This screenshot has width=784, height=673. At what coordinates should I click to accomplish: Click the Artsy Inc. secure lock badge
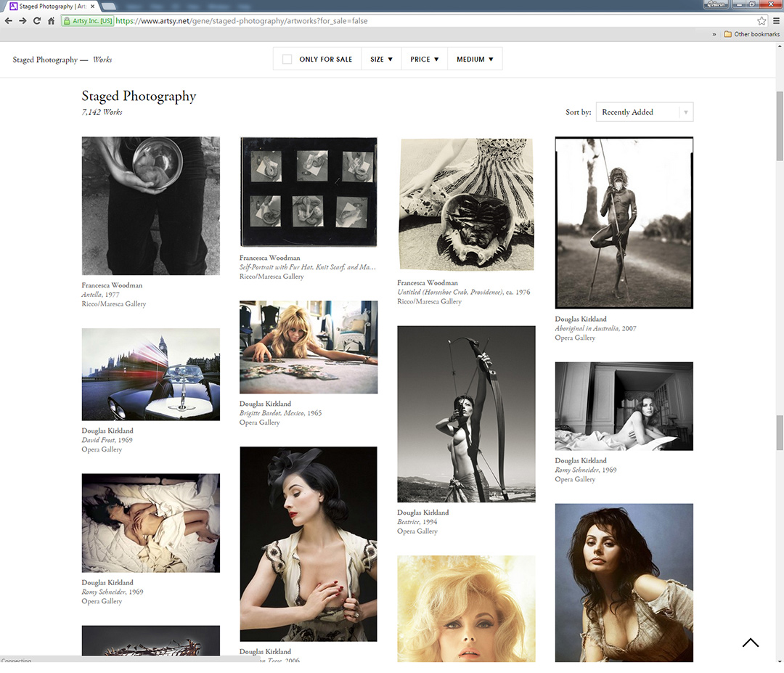(x=87, y=21)
